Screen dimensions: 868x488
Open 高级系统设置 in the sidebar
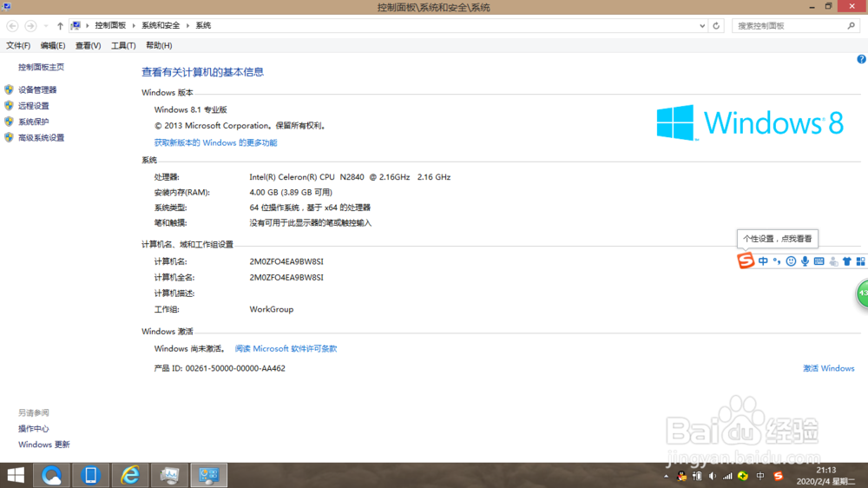tap(41, 138)
